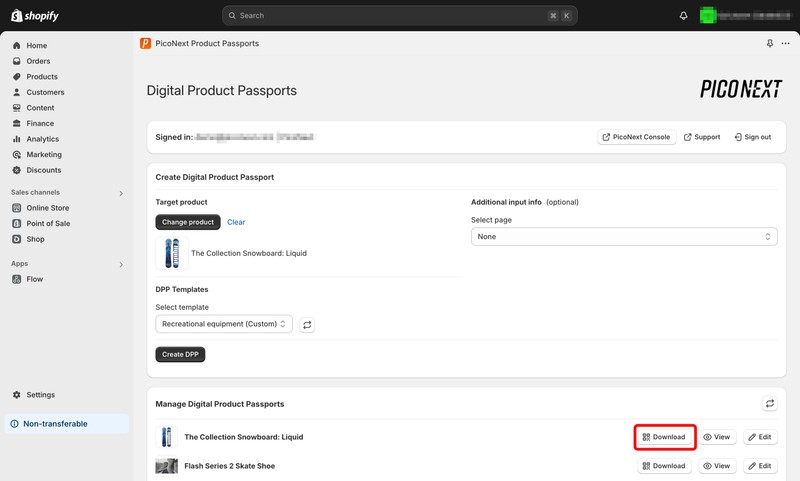Refresh DPP templates list icon
Image resolution: width=800 pixels, height=481 pixels.
(307, 325)
